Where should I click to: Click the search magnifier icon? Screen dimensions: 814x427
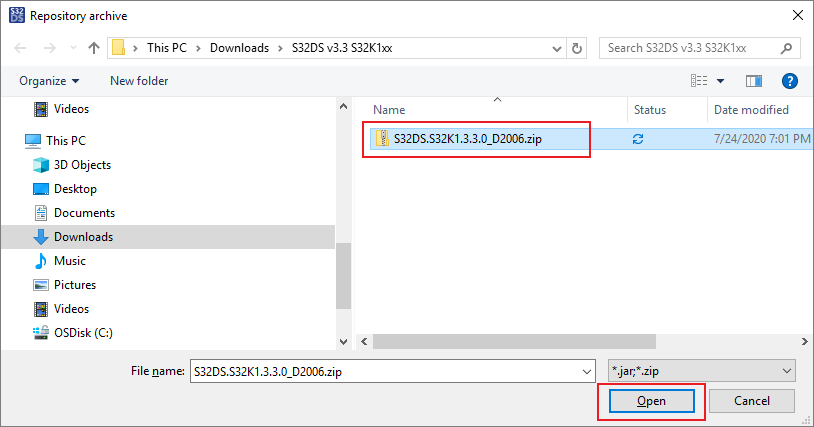(x=786, y=48)
